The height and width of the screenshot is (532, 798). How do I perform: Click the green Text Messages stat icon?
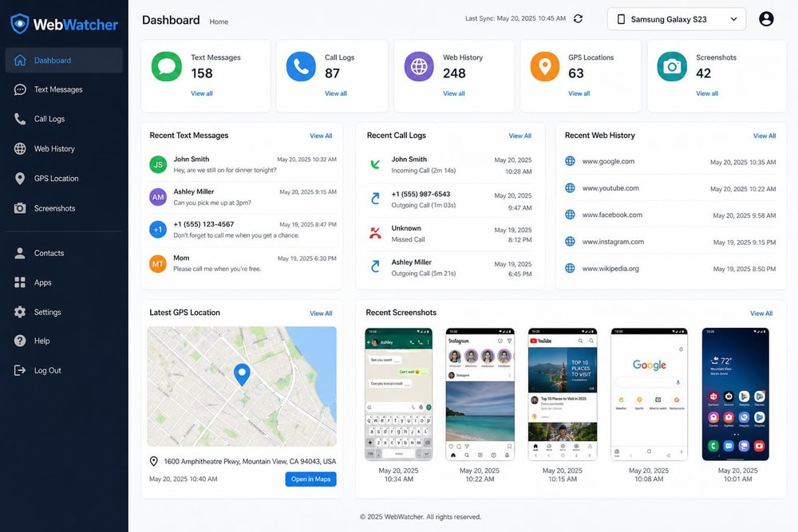tap(167, 67)
